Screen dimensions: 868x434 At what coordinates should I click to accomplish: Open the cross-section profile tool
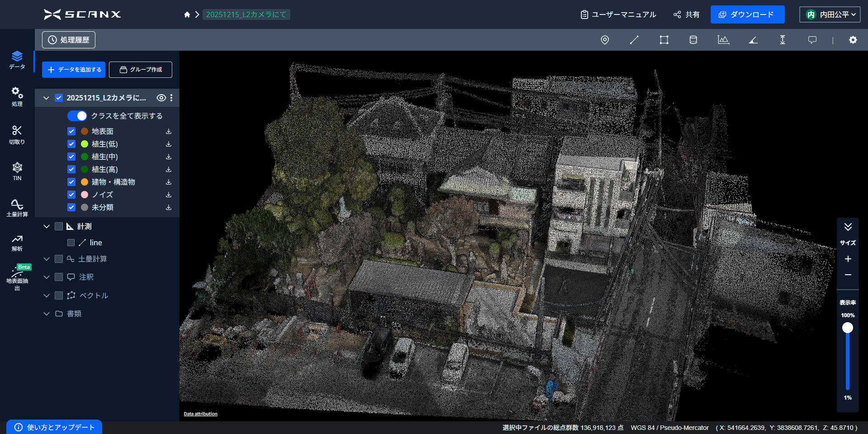coord(723,40)
